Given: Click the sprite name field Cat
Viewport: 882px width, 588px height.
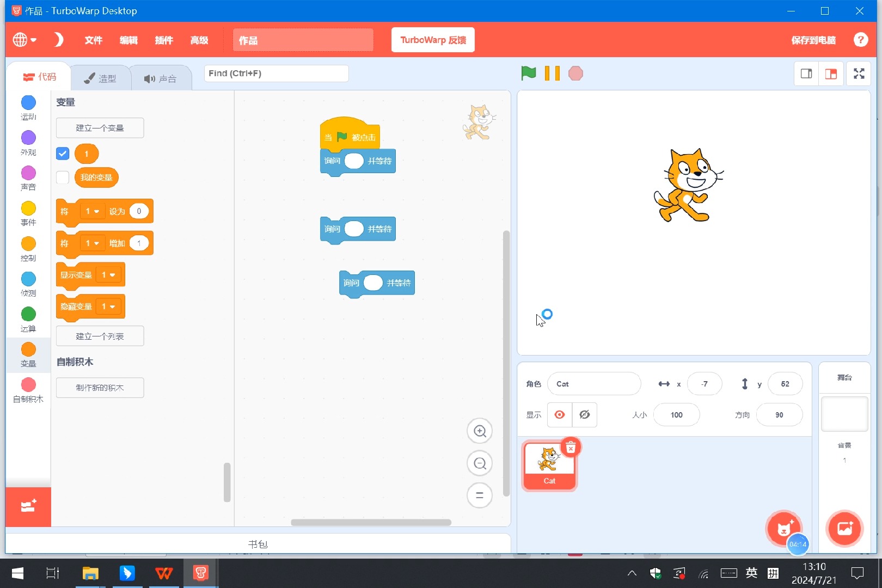Looking at the screenshot, I should tap(594, 384).
